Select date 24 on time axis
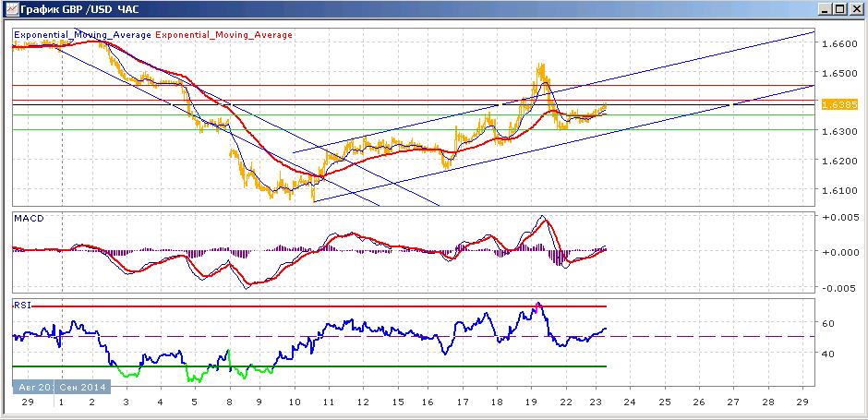 pos(631,402)
